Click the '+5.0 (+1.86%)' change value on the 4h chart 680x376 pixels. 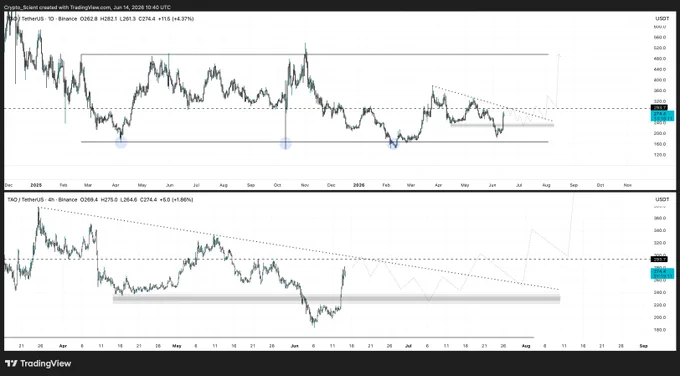(x=177, y=200)
